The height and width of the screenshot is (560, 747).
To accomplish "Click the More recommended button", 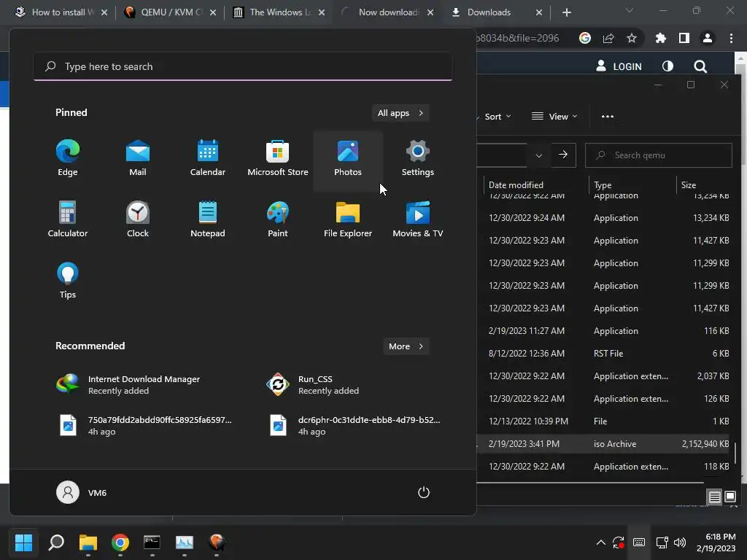I will pos(406,346).
